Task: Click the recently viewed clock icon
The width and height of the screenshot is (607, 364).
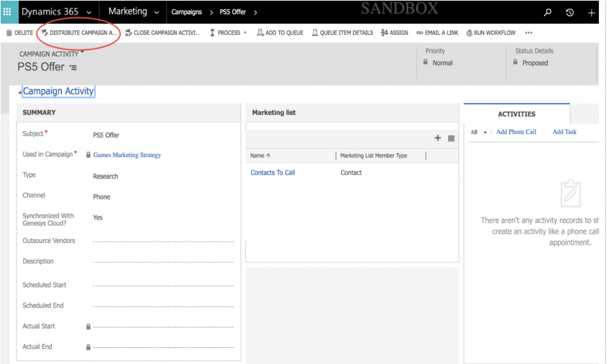Action: pos(569,12)
